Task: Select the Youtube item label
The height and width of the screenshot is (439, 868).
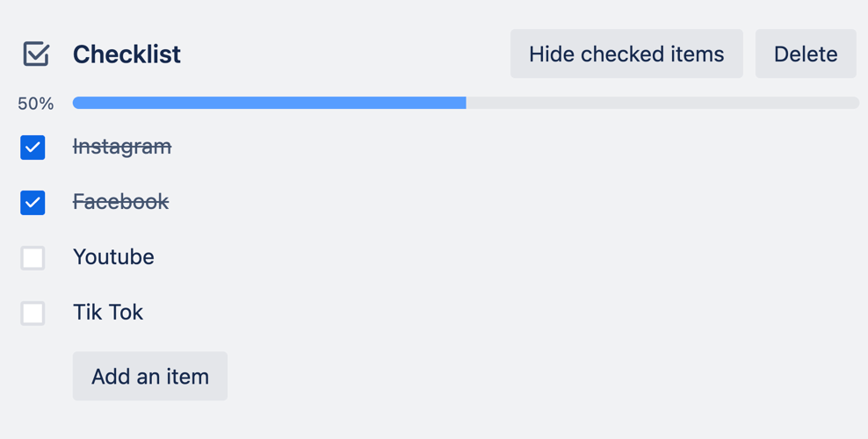Action: coord(113,257)
